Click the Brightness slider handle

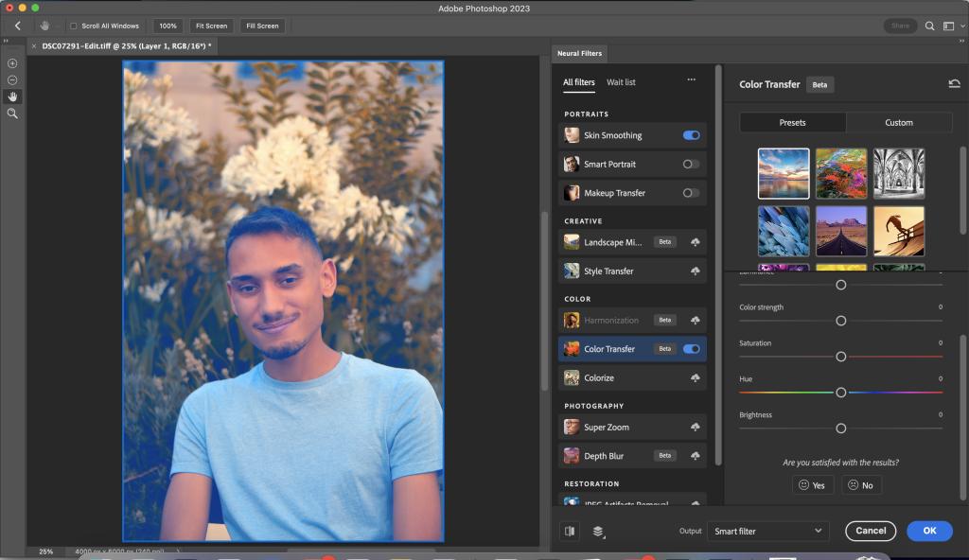(841, 429)
